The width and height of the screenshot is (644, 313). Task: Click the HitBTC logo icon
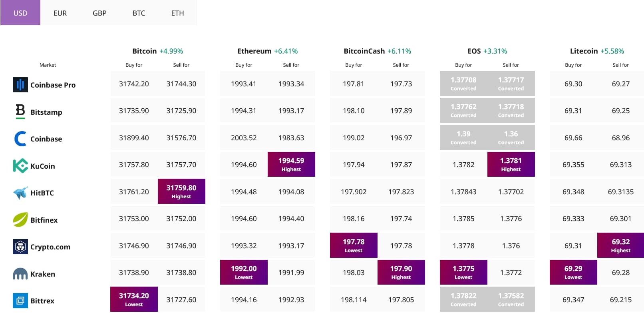point(20,193)
